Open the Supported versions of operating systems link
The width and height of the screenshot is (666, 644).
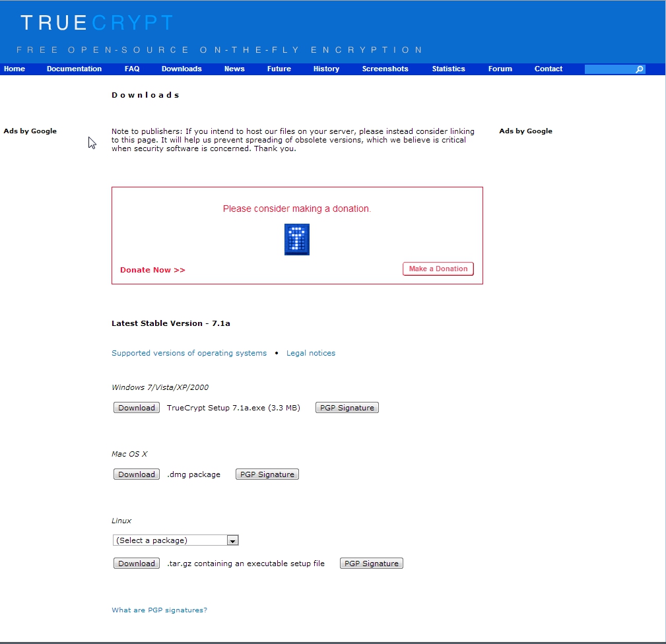pos(189,353)
